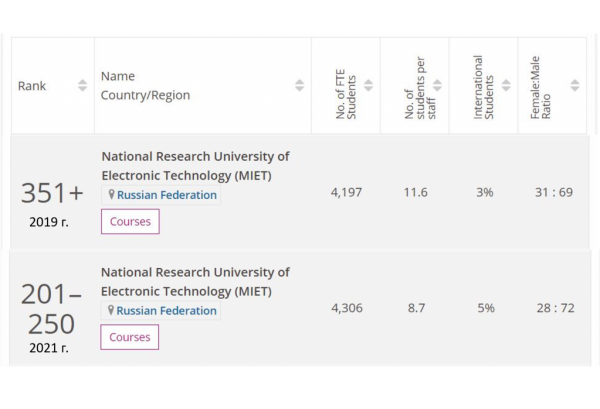Click No. of students per staff header text
Screen dimensions: 600x409
coord(420,88)
